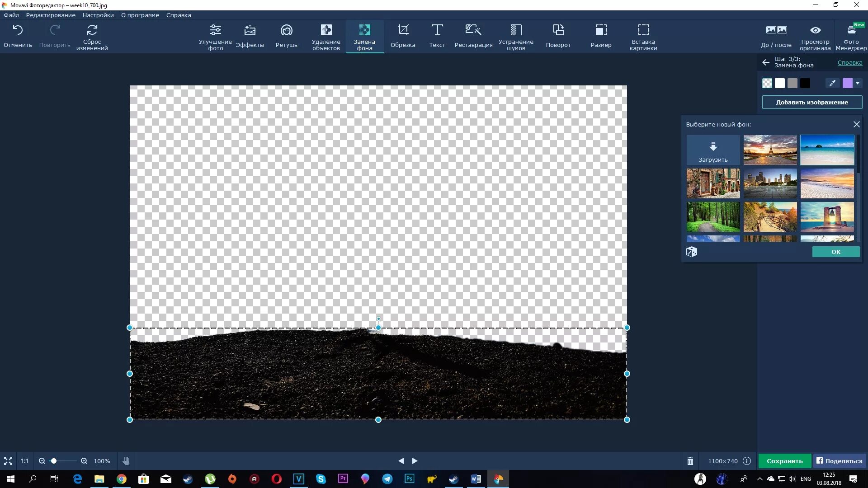Choose the Eiffel Tower background thumbnail
Screen dimensions: 868x488
(770, 150)
